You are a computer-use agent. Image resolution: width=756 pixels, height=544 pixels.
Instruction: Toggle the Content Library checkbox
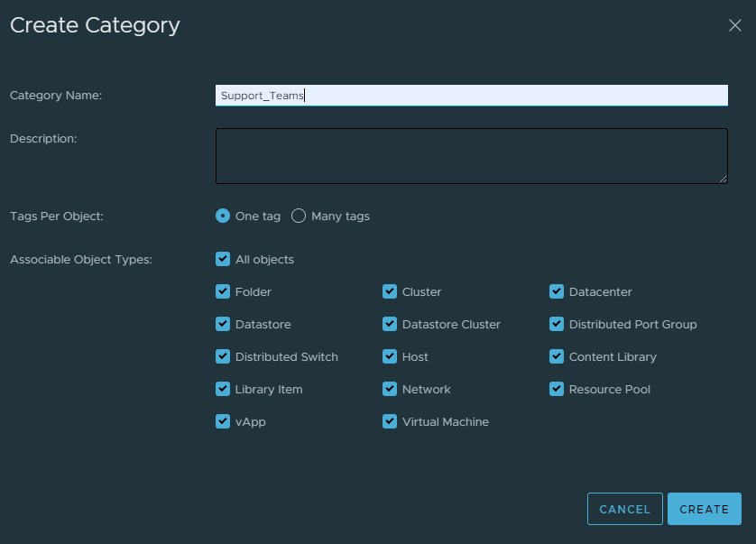[x=557, y=357]
